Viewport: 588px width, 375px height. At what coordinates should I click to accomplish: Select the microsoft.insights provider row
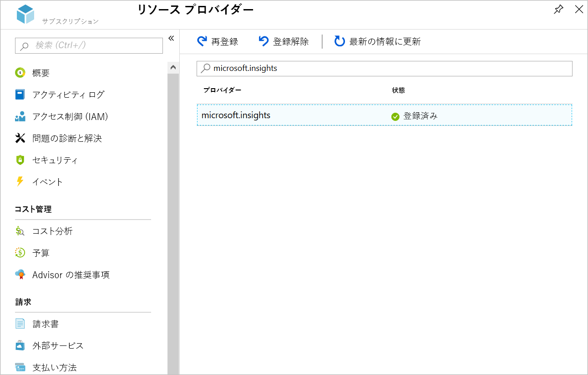(x=384, y=115)
